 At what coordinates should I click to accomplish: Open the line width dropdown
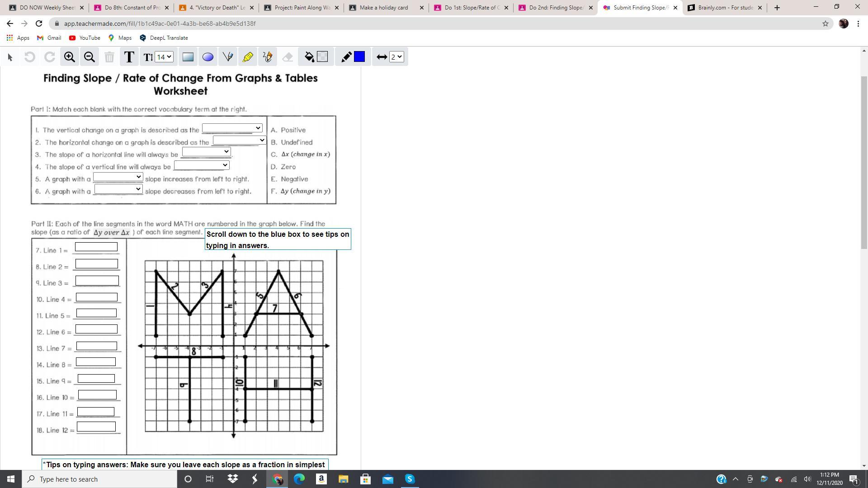tap(396, 57)
